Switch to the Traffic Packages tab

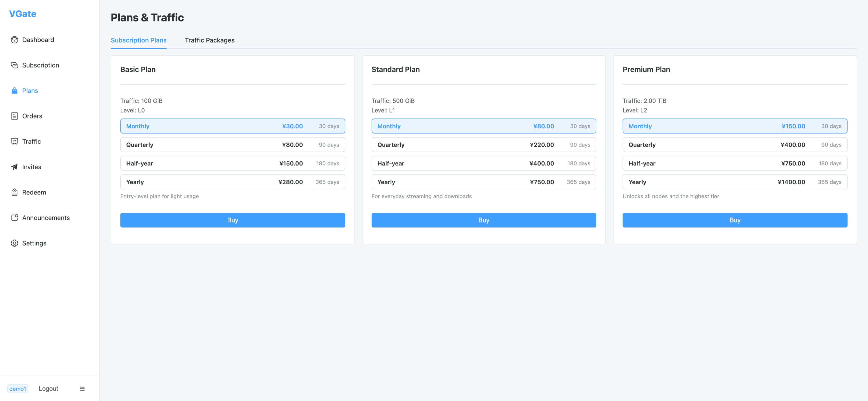coord(210,40)
